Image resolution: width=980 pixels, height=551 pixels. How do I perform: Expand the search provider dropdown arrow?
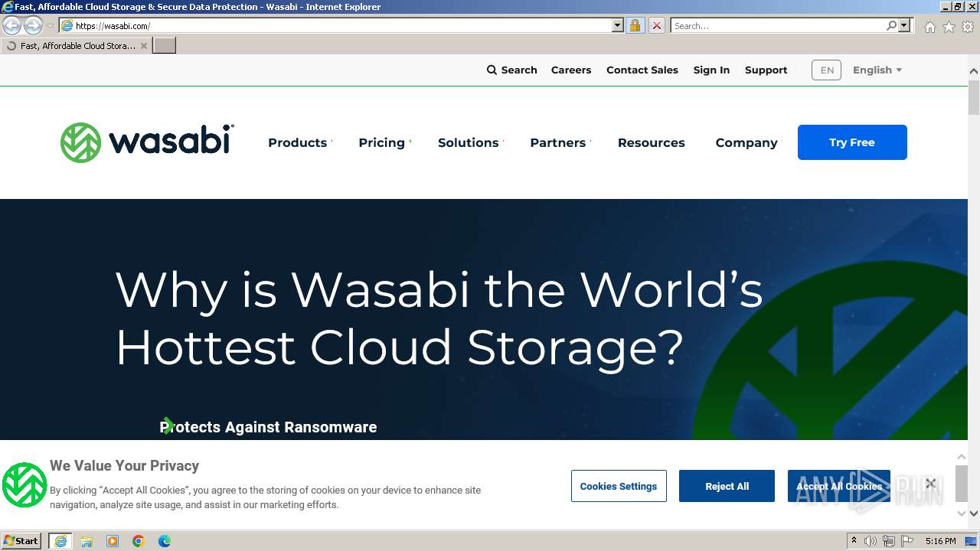pyautogui.click(x=904, y=25)
